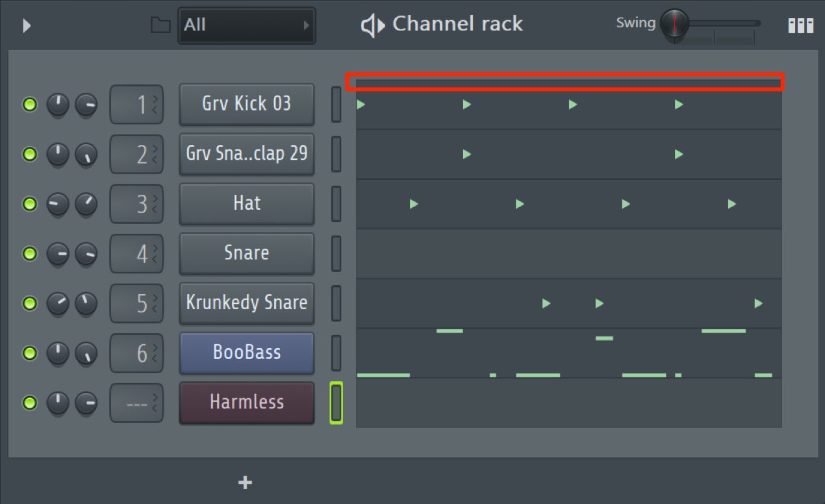
Task: Add a new channel with plus button
Action: coord(245,483)
